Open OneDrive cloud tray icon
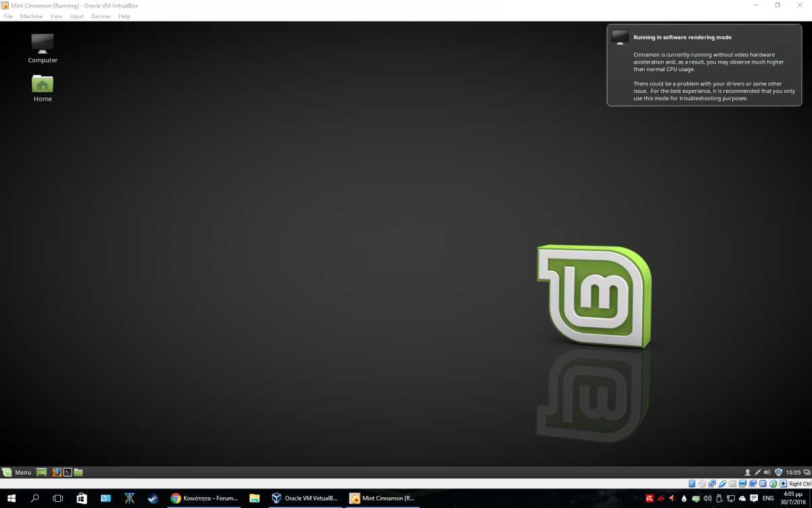Image resolution: width=812 pixels, height=508 pixels. (x=742, y=499)
